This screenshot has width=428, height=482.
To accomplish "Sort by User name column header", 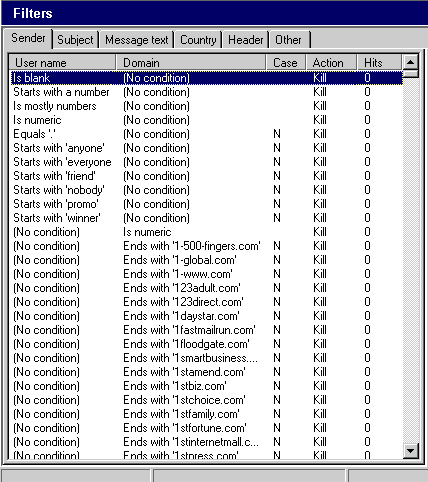I will tap(62, 62).
